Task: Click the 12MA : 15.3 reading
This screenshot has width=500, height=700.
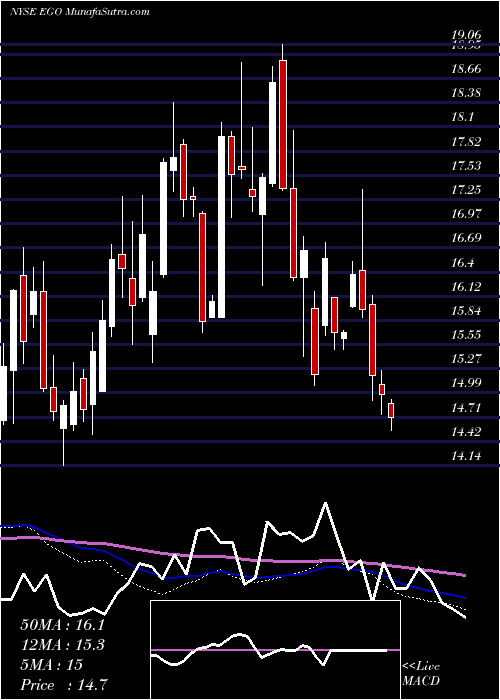Action: 64,645
